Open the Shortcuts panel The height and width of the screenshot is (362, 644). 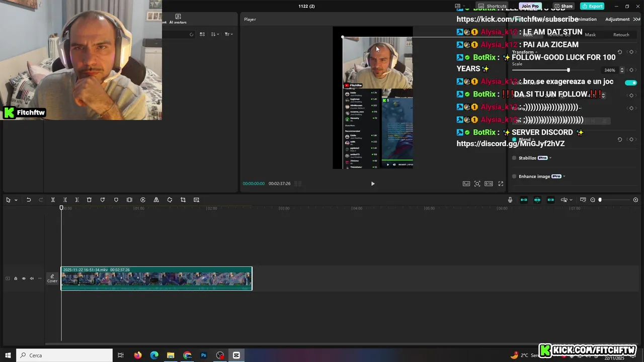[x=492, y=6]
